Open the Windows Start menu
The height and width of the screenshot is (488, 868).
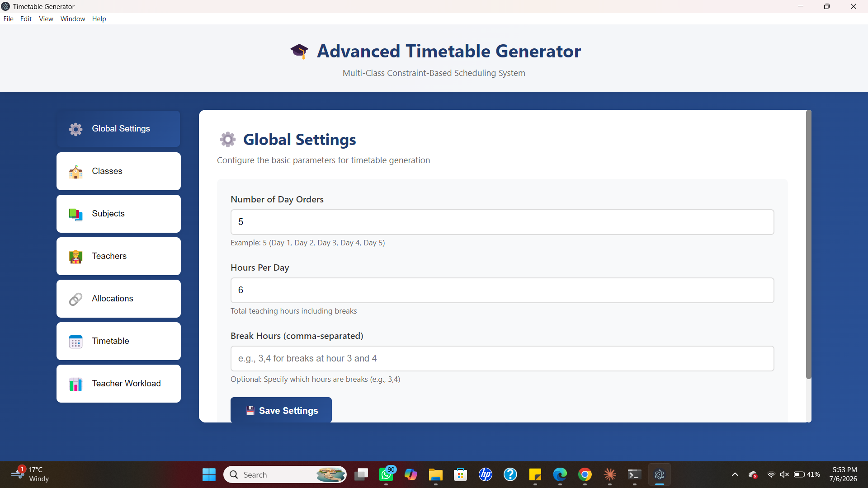(209, 475)
